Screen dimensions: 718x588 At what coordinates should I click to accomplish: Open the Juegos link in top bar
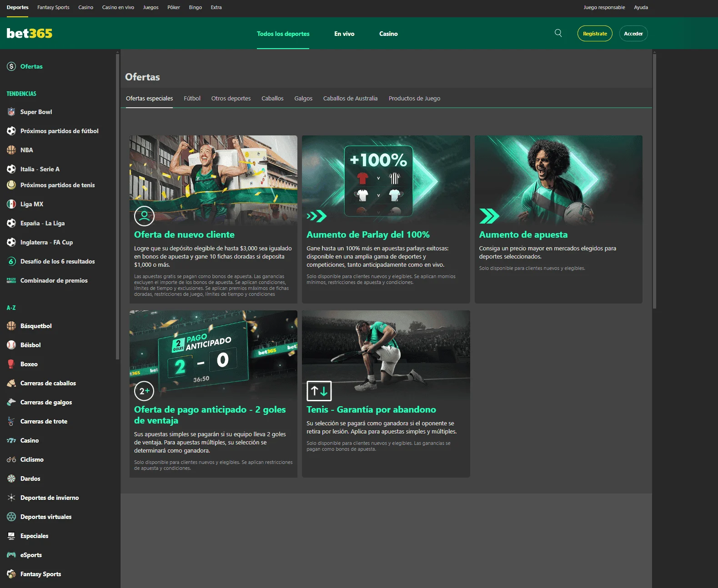[151, 7]
